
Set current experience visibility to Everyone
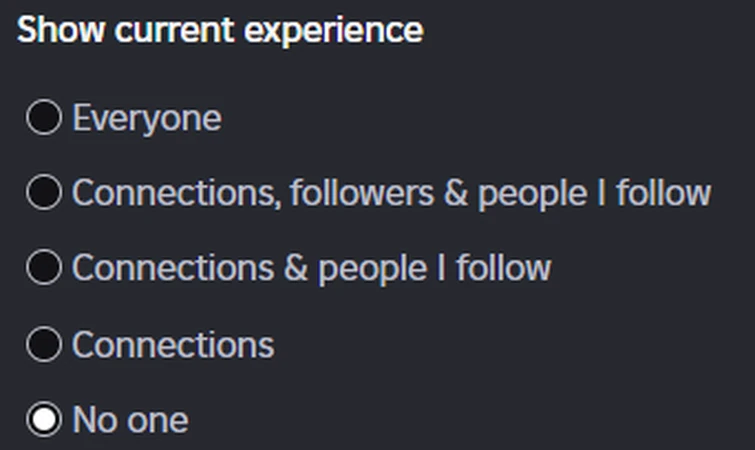point(44,118)
